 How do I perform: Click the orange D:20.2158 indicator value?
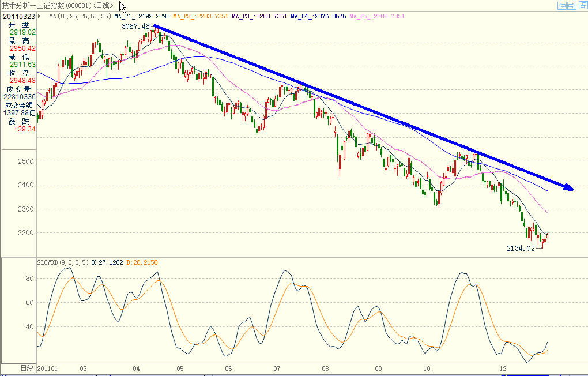[x=142, y=262]
